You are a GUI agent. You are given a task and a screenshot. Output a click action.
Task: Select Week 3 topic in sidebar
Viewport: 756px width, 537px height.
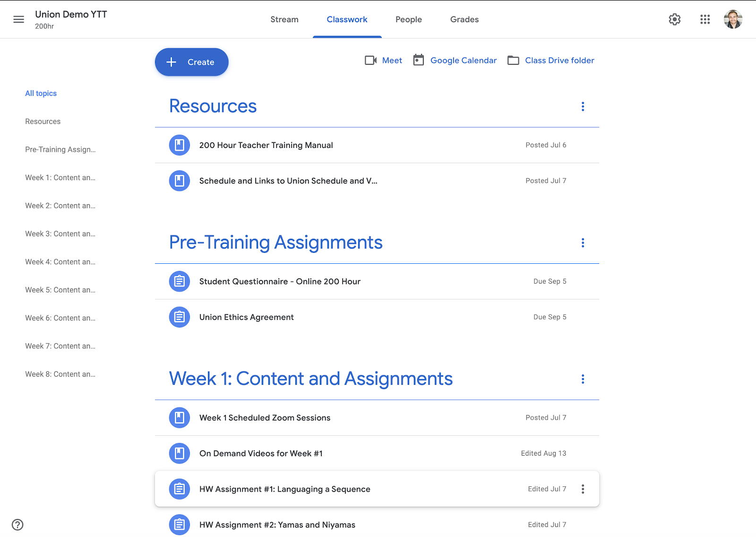click(60, 234)
